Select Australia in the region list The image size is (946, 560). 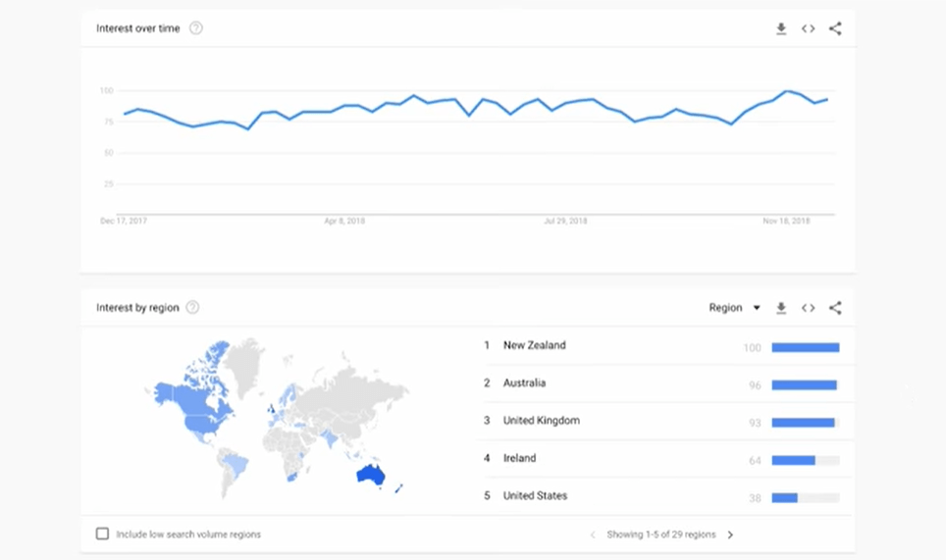pyautogui.click(x=524, y=383)
